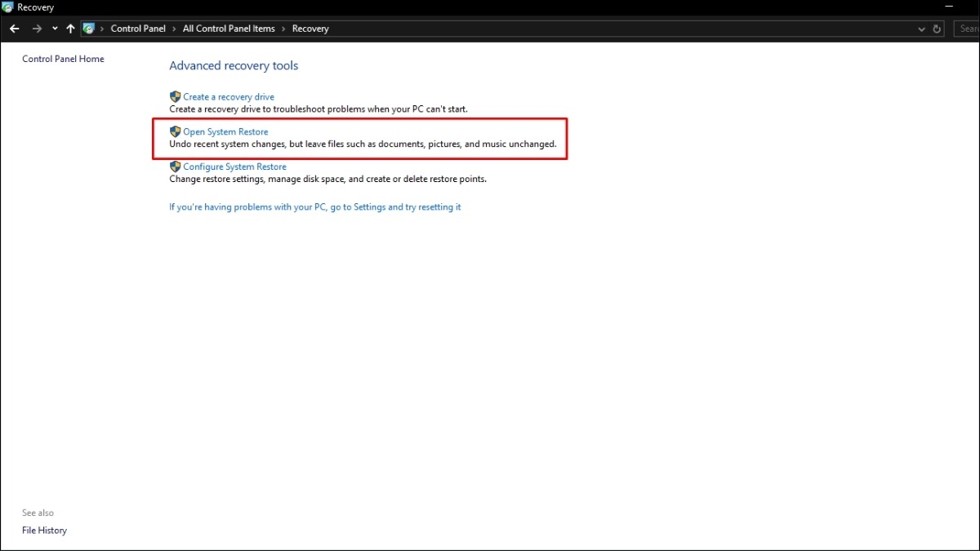Click the Recovery breadcrumb segment

tap(310, 29)
